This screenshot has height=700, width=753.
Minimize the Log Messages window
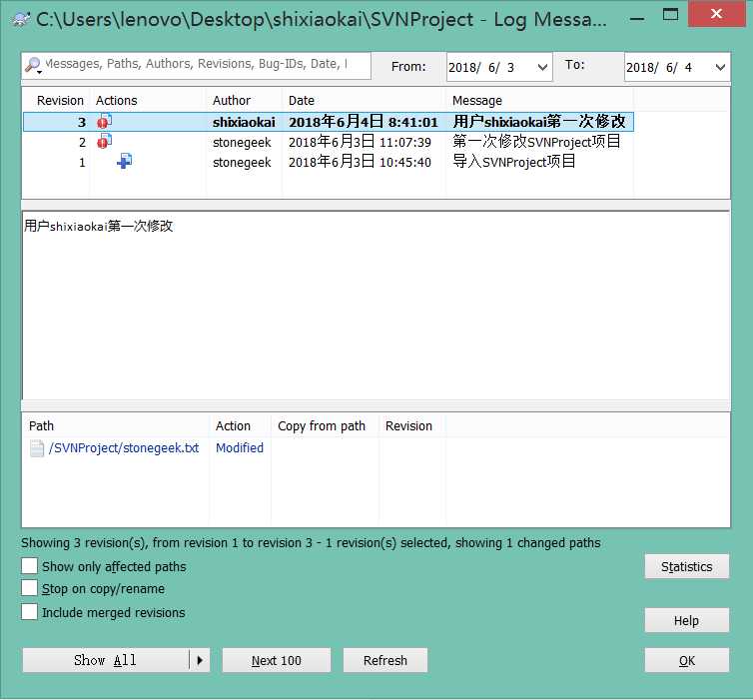637,18
